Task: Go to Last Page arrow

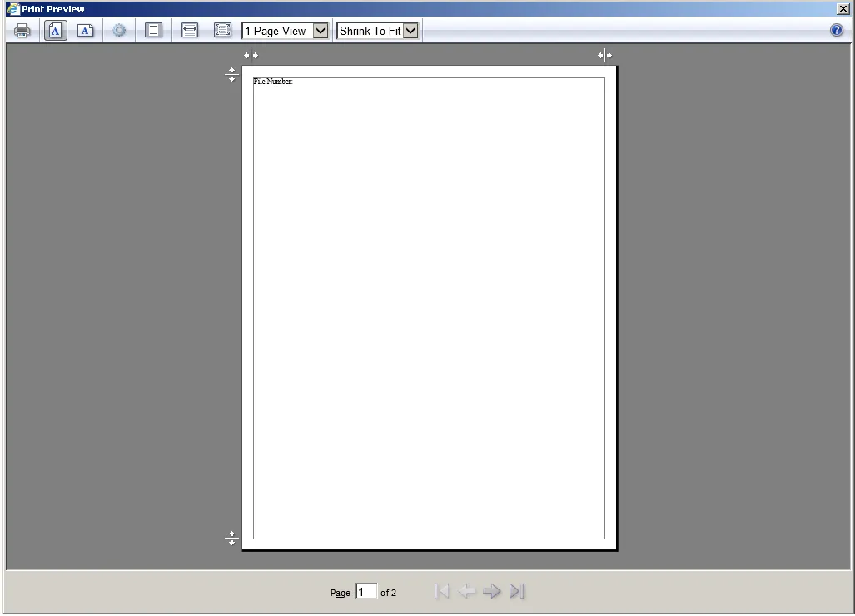Action: click(x=517, y=591)
